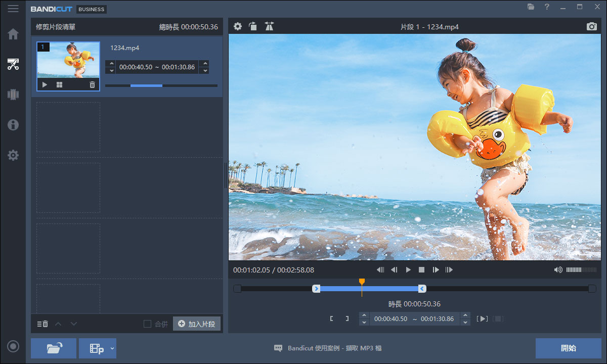Click the project file button
Viewport: 607px width, 364px height.
coord(94,348)
